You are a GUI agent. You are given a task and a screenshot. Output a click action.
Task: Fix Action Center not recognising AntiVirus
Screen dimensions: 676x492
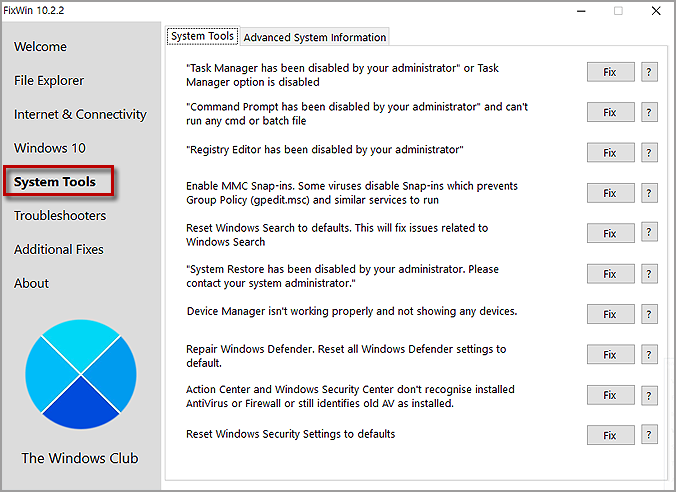tap(610, 395)
